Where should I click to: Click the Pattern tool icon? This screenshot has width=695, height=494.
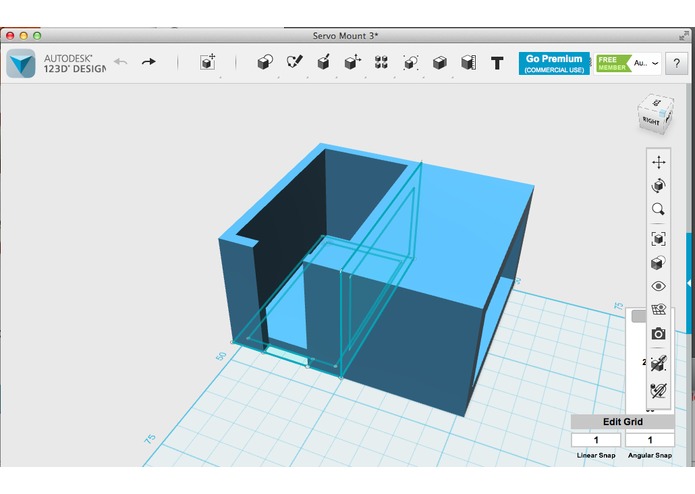pyautogui.click(x=381, y=63)
